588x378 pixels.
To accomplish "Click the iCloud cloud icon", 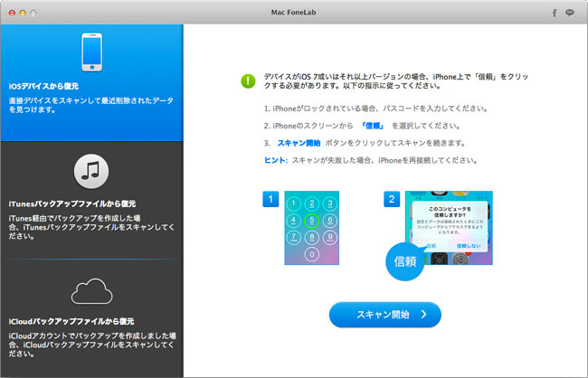I will [x=91, y=291].
